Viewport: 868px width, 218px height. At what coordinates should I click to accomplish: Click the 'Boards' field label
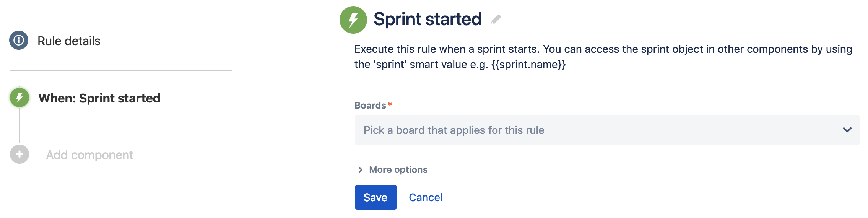[x=370, y=106]
